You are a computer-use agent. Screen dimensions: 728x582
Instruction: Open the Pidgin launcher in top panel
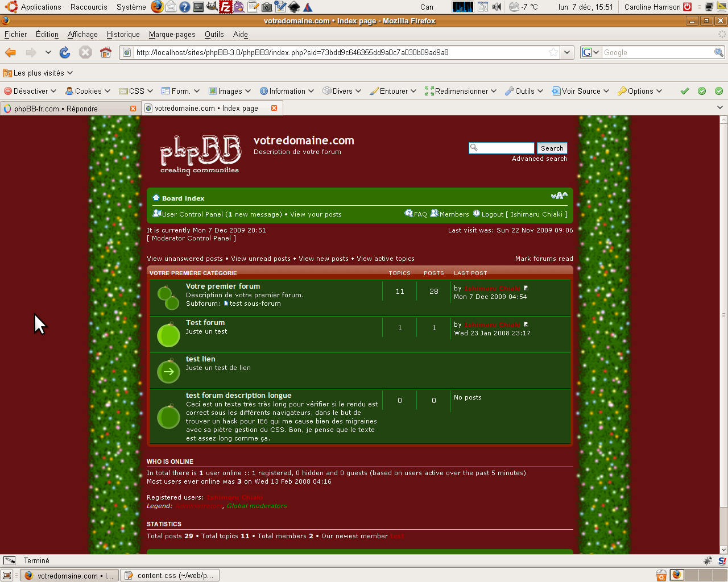click(239, 7)
